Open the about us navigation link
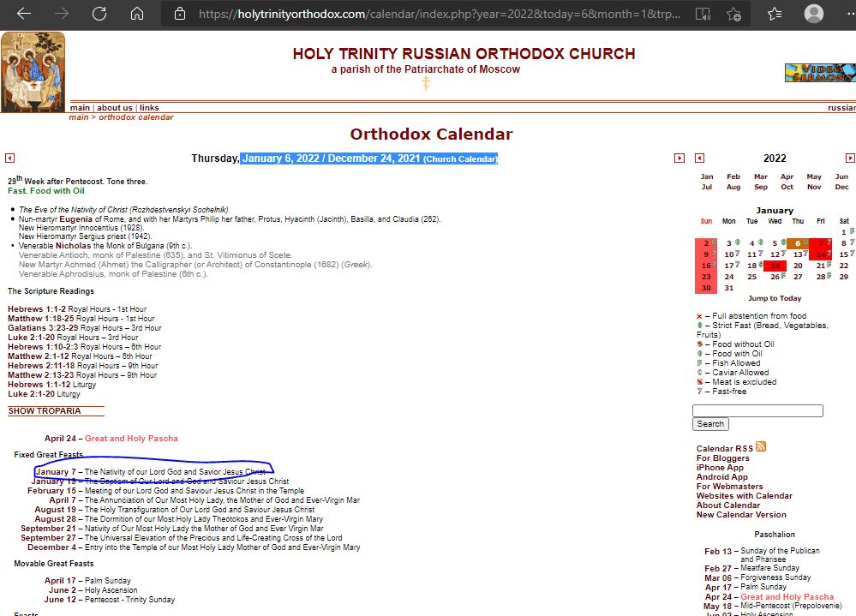Screen dimensions: 856x616 click(x=115, y=108)
